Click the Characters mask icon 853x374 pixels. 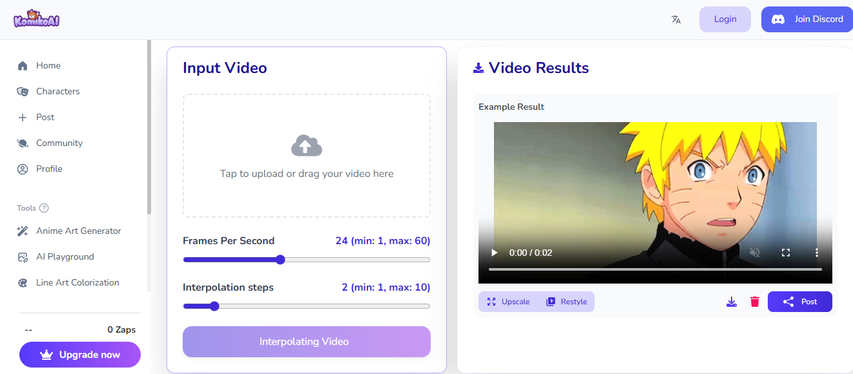tap(22, 91)
